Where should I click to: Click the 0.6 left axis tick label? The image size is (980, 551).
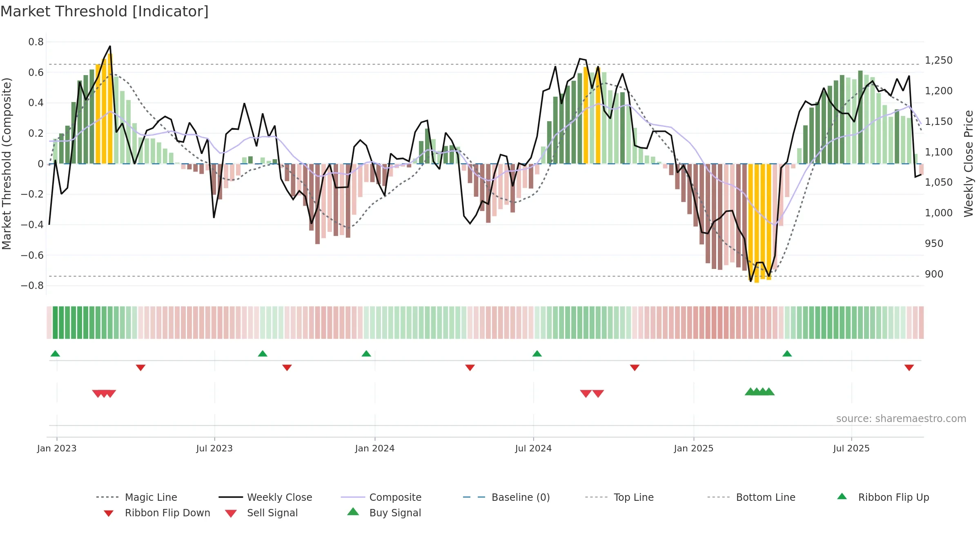(x=36, y=73)
